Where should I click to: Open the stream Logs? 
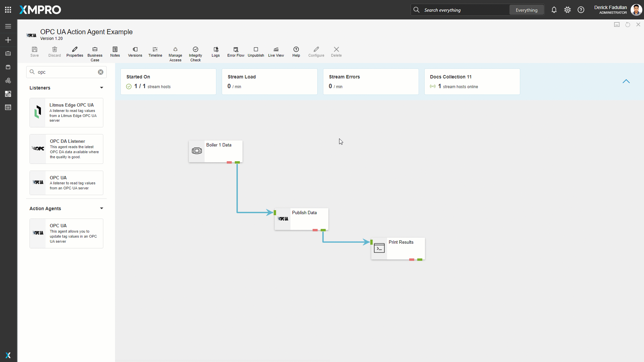pyautogui.click(x=215, y=52)
